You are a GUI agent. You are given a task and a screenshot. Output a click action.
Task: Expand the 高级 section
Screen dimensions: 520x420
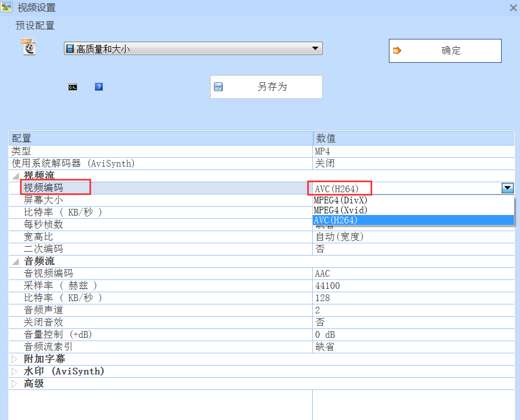click(15, 383)
